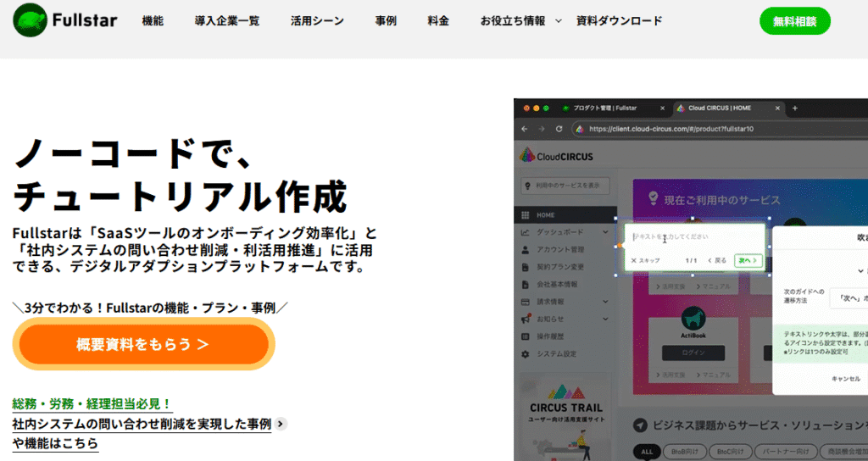Click demo address bar URL
This screenshot has height=461, width=868.
[x=671, y=129]
